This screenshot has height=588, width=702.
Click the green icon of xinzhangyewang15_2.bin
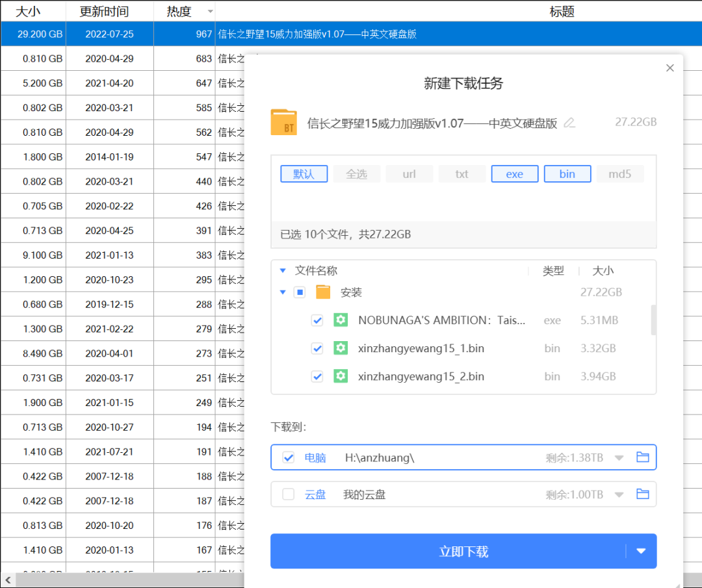point(341,376)
